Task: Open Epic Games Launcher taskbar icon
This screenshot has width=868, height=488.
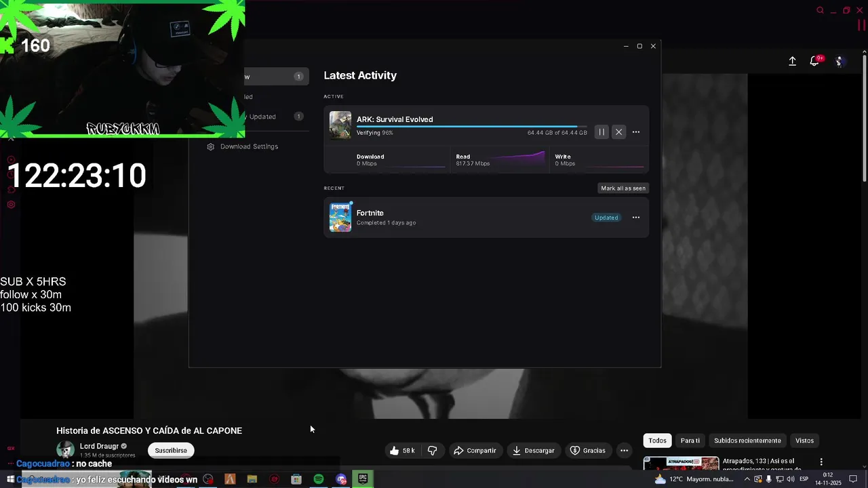Action: coord(363,479)
